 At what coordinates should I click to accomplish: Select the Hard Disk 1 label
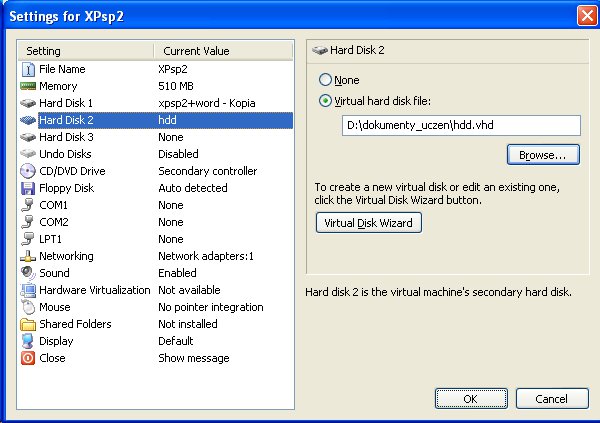[x=66, y=103]
